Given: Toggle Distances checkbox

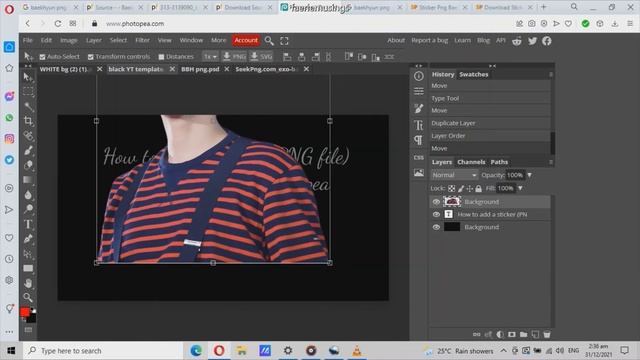Looking at the screenshot, I should (x=161, y=57).
